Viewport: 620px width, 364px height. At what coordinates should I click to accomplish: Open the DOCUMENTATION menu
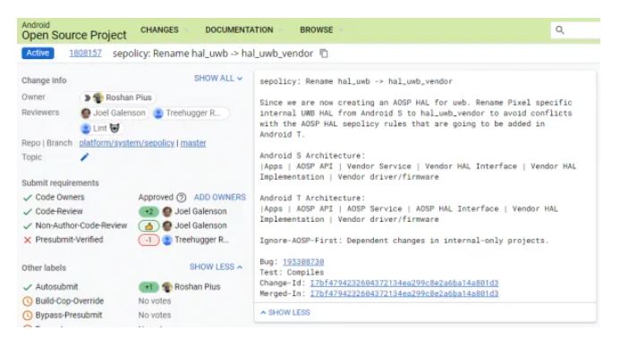point(244,30)
